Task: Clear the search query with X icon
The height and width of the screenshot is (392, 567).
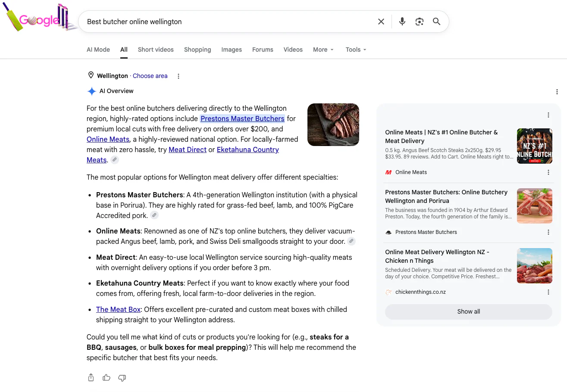Action: click(381, 22)
